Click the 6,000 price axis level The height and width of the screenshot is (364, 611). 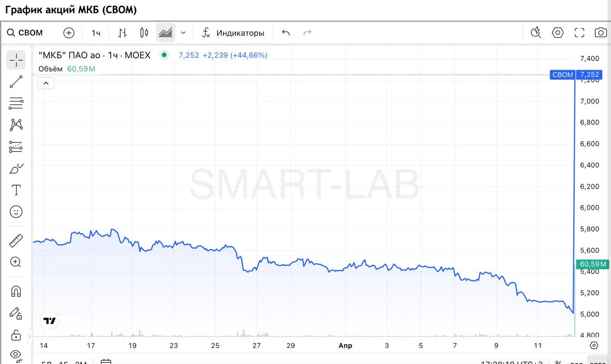tap(589, 208)
